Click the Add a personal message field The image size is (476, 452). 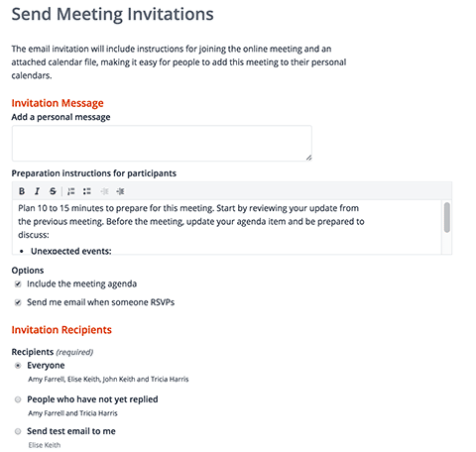[x=162, y=144]
